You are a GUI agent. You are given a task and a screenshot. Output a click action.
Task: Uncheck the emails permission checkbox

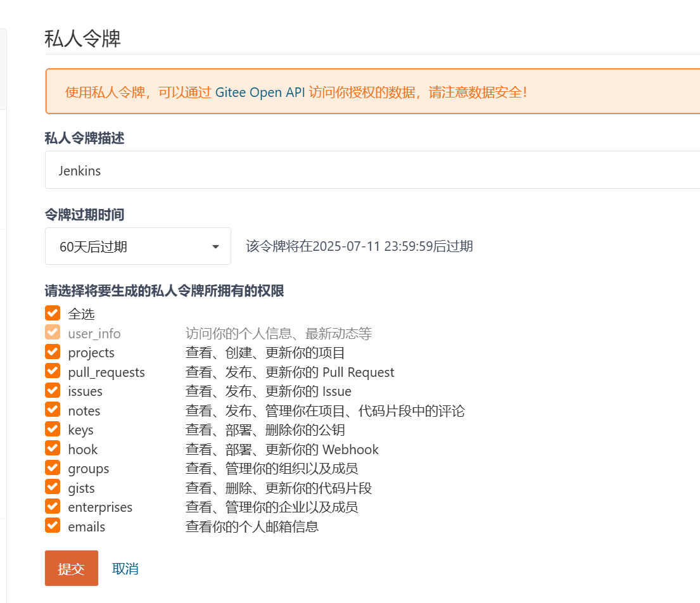(x=53, y=526)
